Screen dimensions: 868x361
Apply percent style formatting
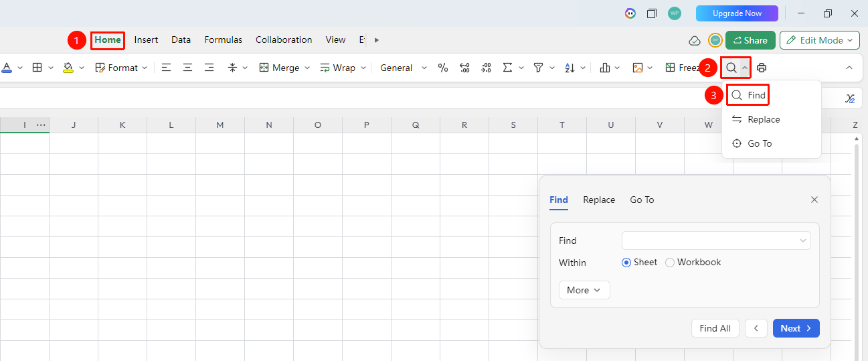point(442,68)
